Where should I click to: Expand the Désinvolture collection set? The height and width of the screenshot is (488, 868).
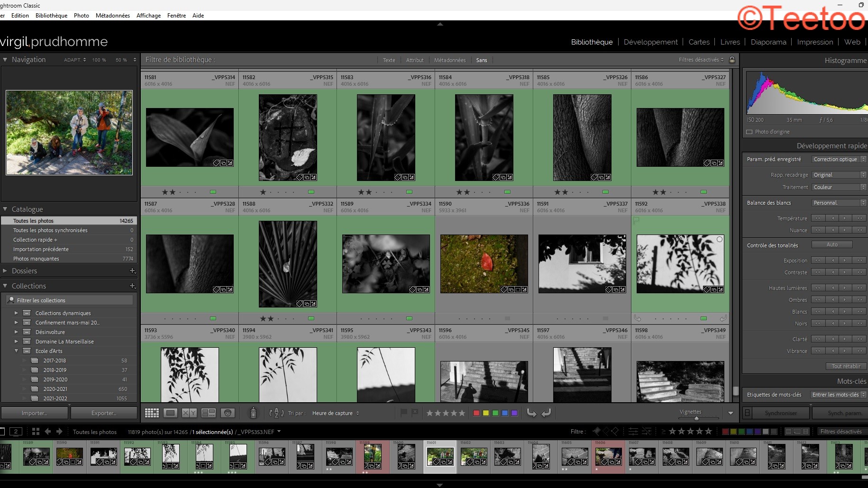coord(16,332)
